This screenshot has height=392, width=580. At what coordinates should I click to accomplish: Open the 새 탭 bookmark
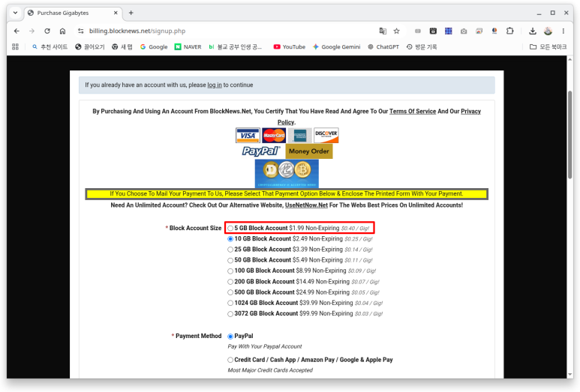click(x=122, y=47)
